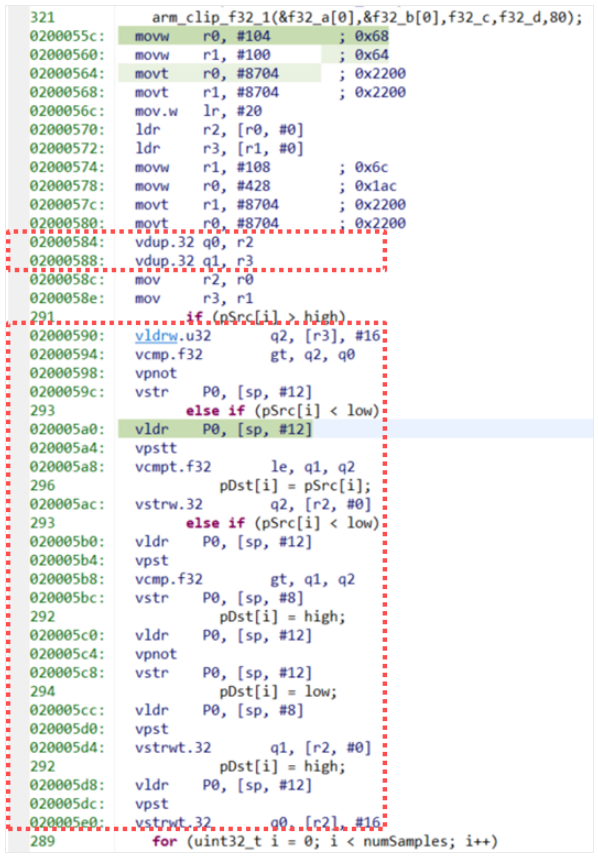Image resolution: width=598 pixels, height=857 pixels.
Task: Select the vcmpt.f32 le, q1, q2 instruction
Action: pos(245,467)
